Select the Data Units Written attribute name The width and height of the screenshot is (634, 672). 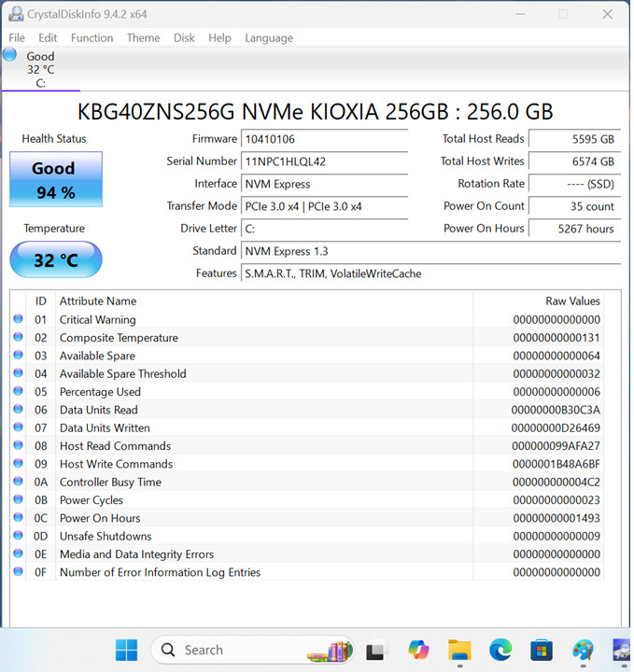(x=105, y=427)
